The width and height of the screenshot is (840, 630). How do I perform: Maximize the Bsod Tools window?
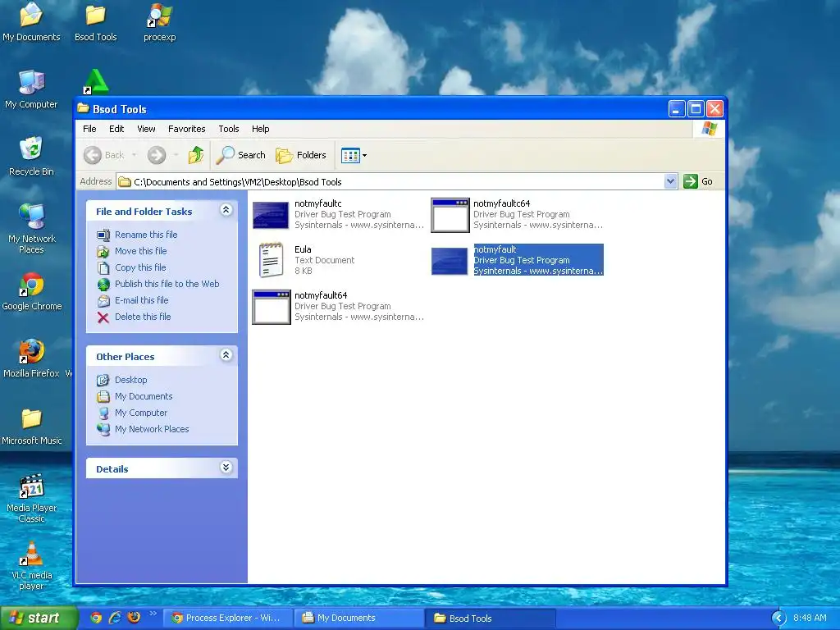coord(696,109)
